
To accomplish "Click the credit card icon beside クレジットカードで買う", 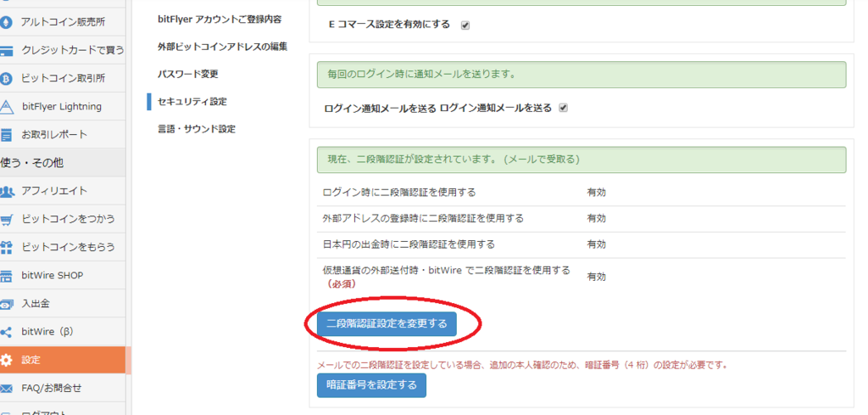I will point(7,50).
